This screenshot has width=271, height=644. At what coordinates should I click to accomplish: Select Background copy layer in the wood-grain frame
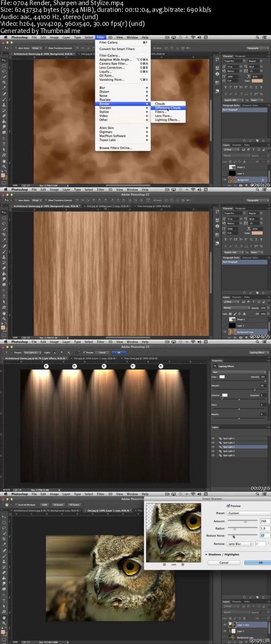click(246, 332)
